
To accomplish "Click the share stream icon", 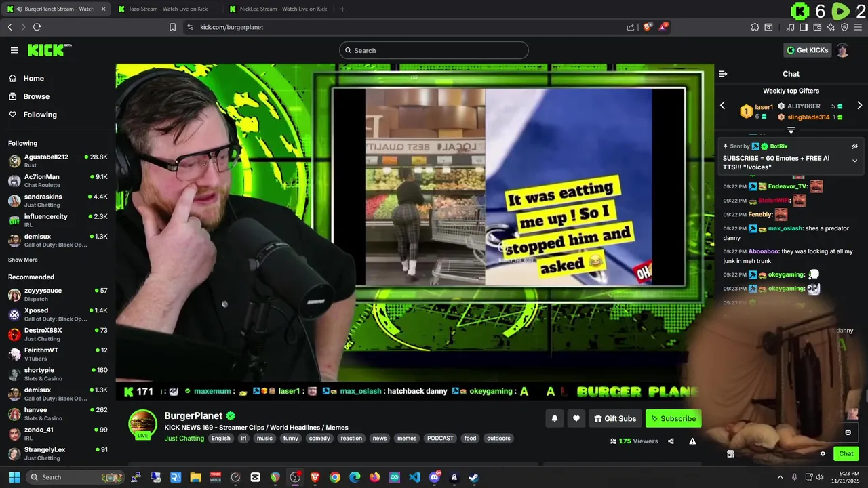I will click(x=671, y=441).
